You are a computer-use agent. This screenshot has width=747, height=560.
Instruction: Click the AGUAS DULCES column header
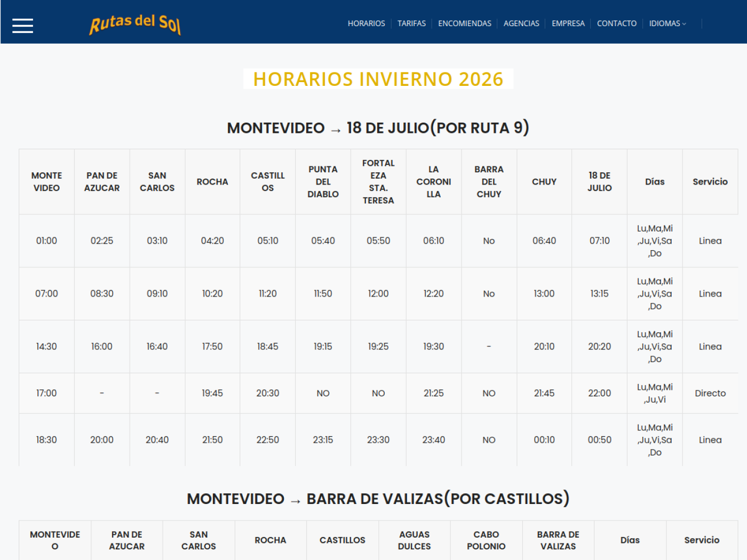pyautogui.click(x=414, y=540)
